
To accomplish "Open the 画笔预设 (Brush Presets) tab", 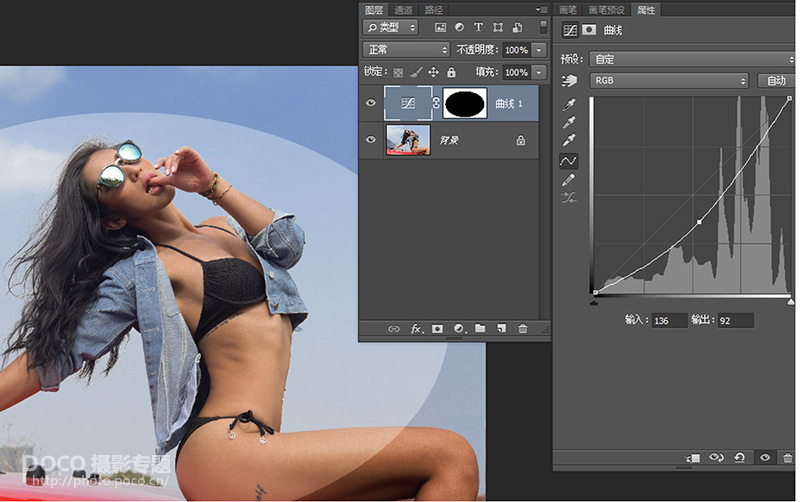I will (x=607, y=10).
